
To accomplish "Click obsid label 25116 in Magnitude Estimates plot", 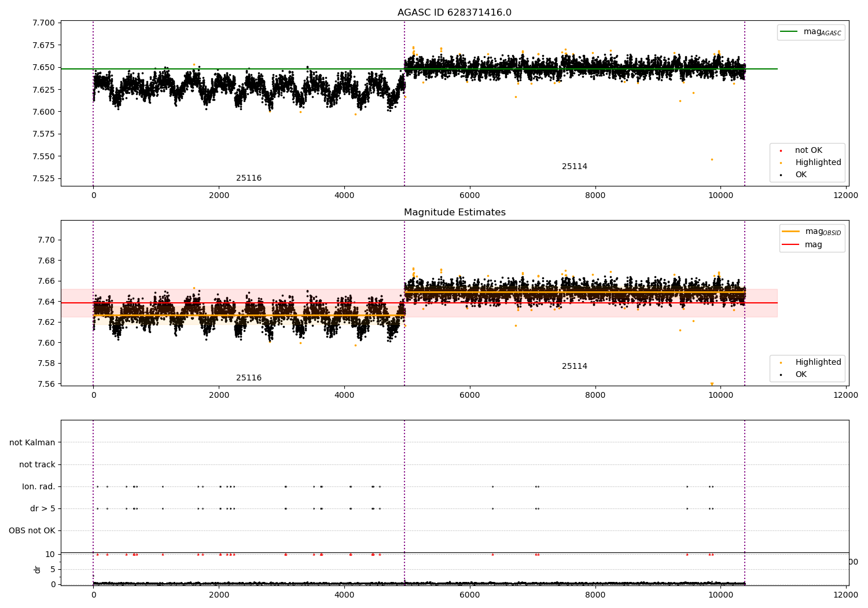I will click(x=249, y=378).
